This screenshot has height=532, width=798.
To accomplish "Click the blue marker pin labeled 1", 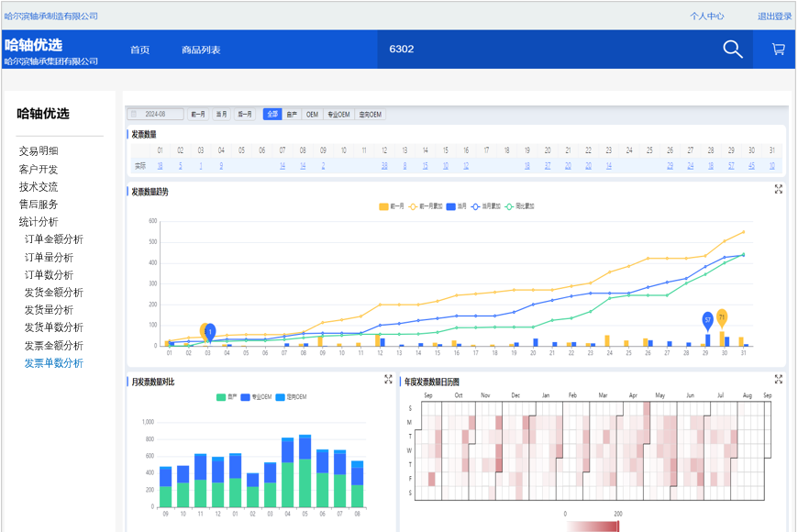I will point(210,333).
